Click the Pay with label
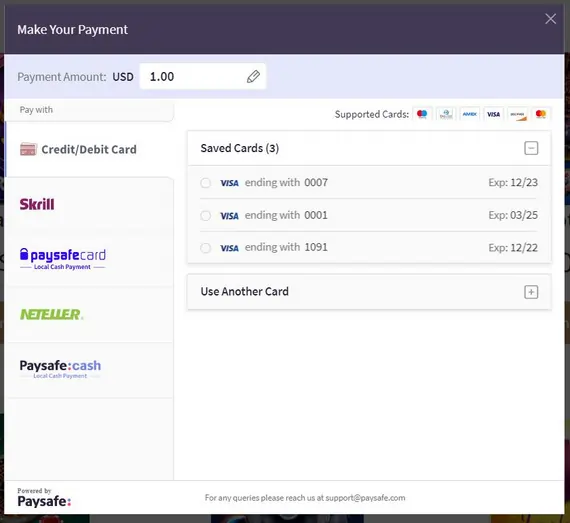The width and height of the screenshot is (570, 523). point(36,110)
